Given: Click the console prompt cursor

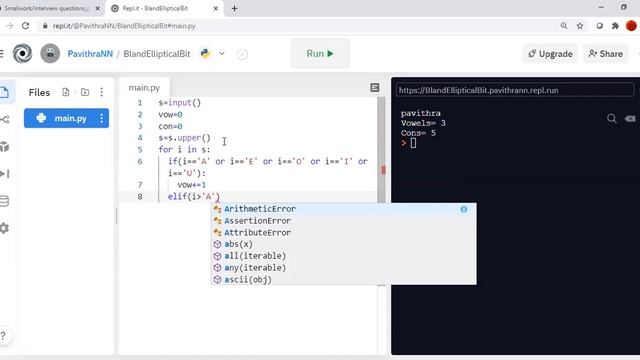Looking at the screenshot, I should (x=413, y=143).
